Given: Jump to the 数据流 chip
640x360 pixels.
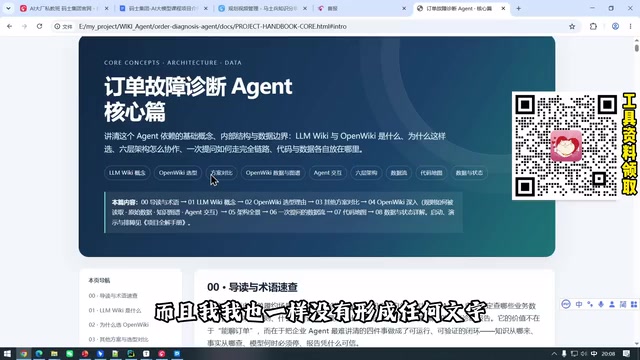Looking at the screenshot, I should point(399,173).
